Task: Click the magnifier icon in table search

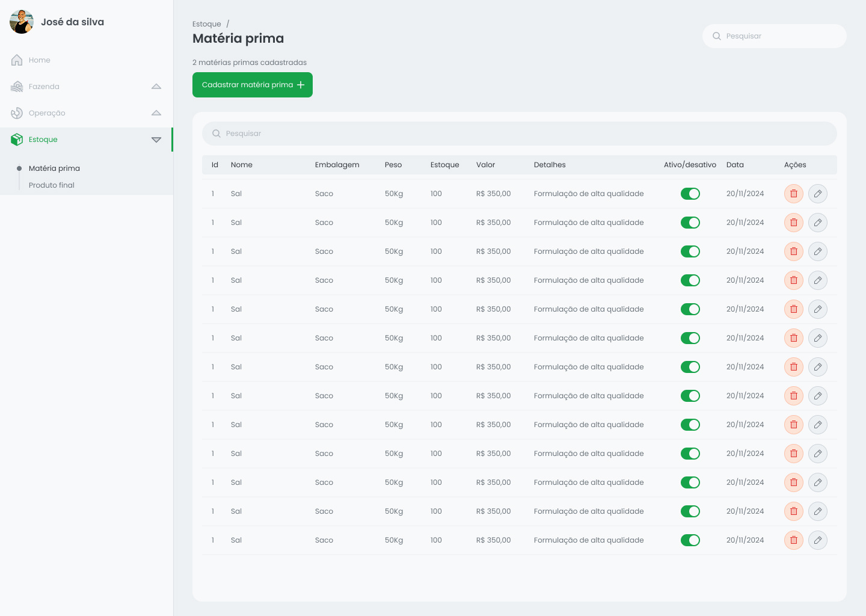Action: click(x=216, y=134)
